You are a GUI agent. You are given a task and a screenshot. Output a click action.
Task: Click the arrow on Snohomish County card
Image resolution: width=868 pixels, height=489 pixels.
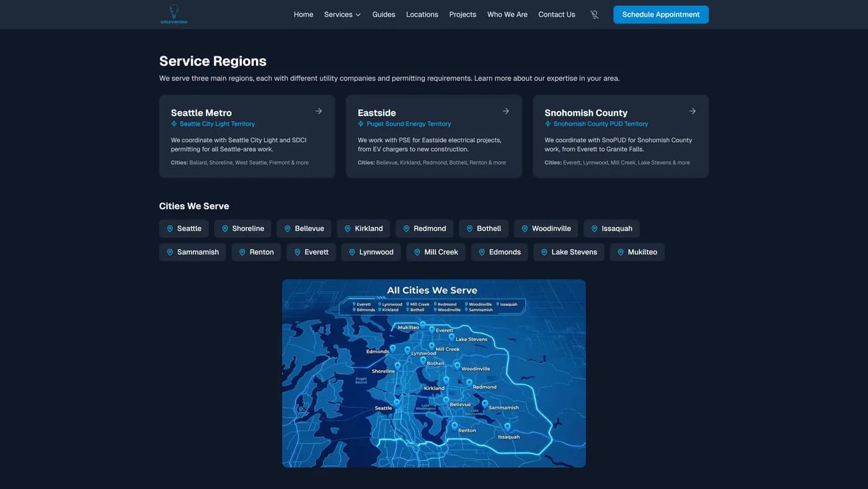(692, 111)
